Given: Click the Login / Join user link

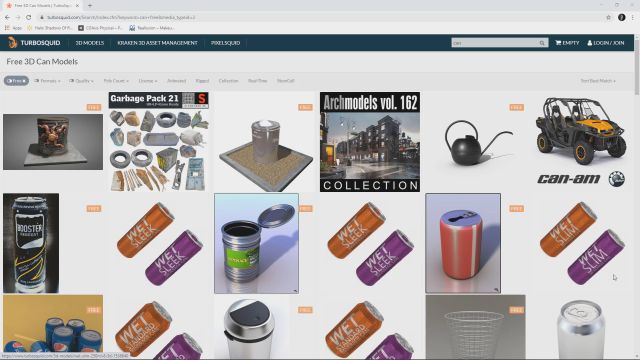Looking at the screenshot, I should (605, 43).
